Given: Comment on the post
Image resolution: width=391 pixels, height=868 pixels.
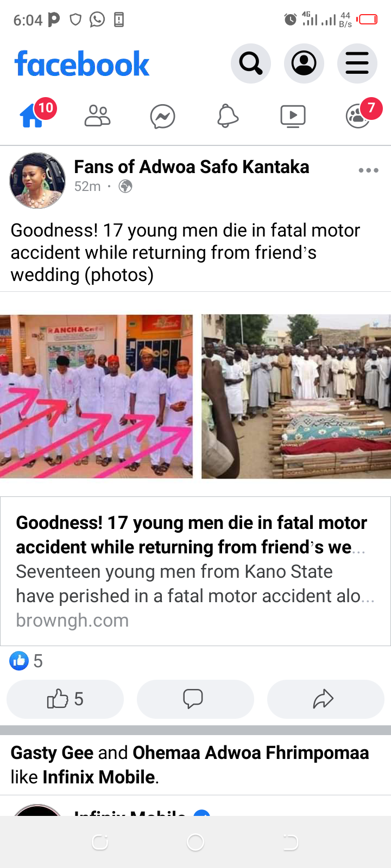Looking at the screenshot, I should pyautogui.click(x=195, y=699).
